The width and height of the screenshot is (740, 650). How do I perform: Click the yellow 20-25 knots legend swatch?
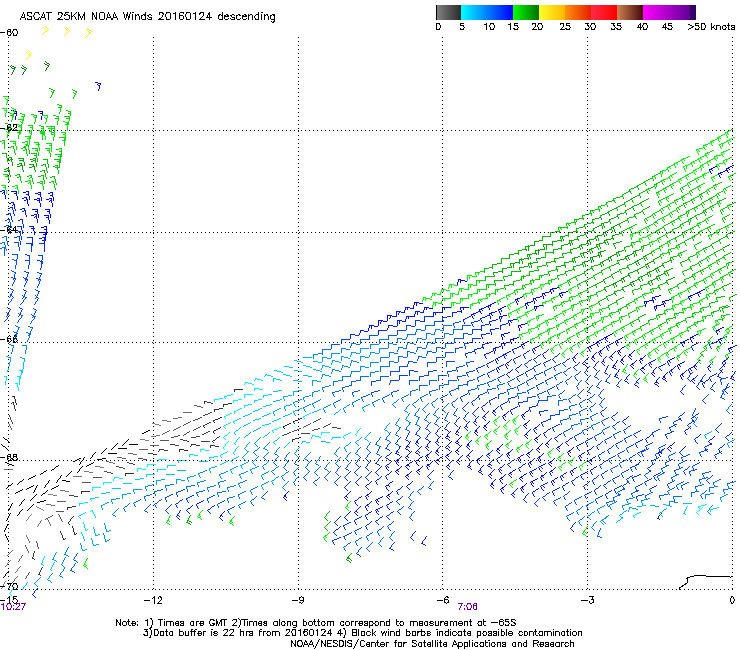tap(552, 12)
